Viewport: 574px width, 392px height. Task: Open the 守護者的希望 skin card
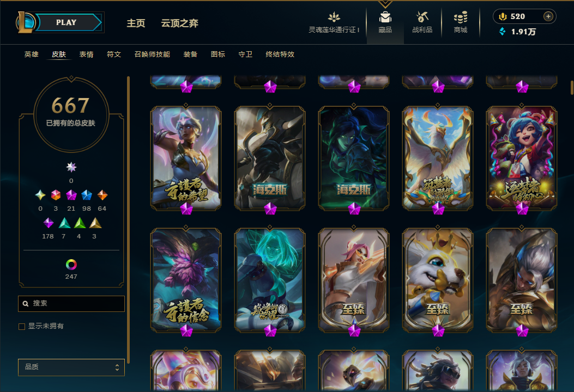(x=186, y=158)
